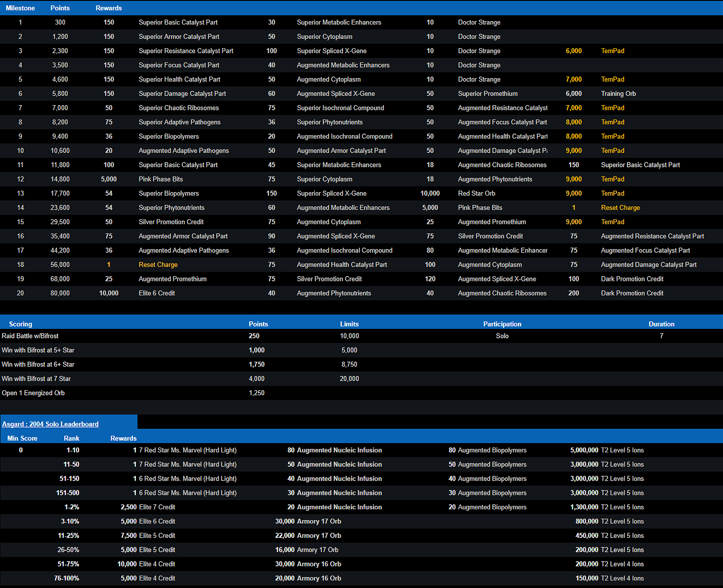The width and height of the screenshot is (723, 588).
Task: Click the Rank column header
Action: (71, 438)
